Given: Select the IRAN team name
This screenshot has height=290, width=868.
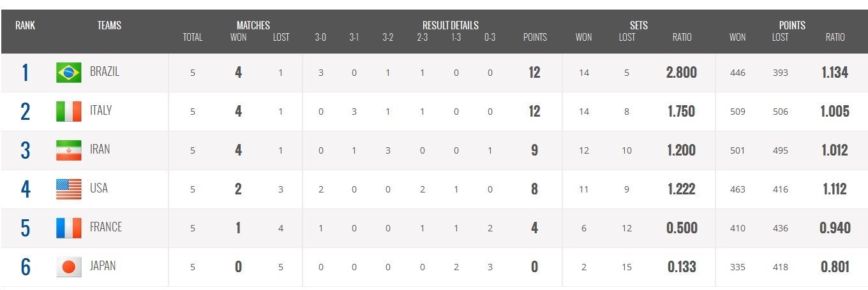Looking at the screenshot, I should [x=100, y=149].
